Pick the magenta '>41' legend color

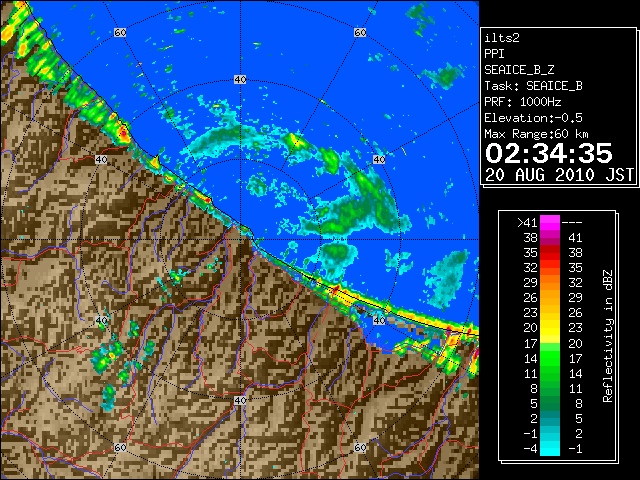pyautogui.click(x=550, y=222)
